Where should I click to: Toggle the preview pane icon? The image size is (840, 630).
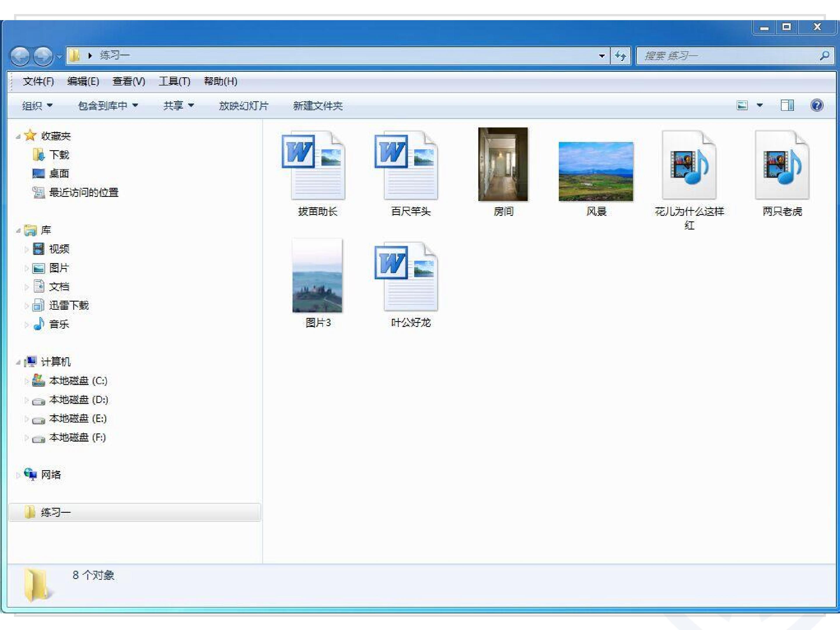[787, 105]
